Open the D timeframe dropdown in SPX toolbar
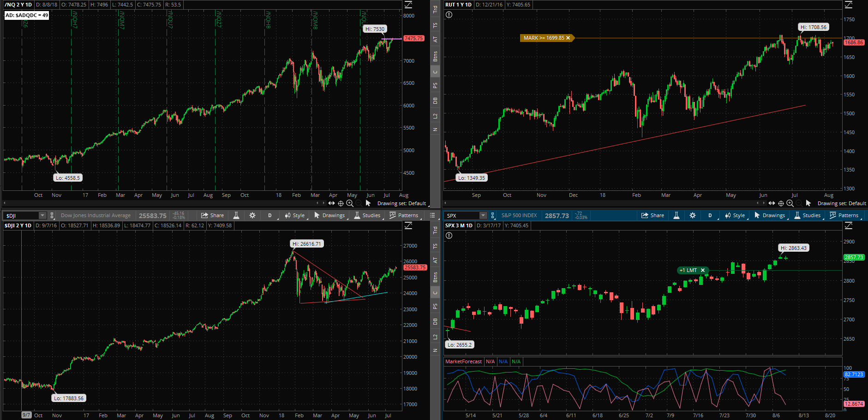This screenshot has width=868, height=420. coord(710,215)
